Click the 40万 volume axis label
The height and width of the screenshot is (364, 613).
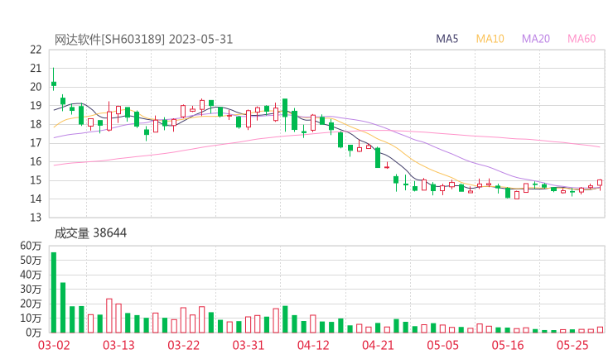(31, 275)
